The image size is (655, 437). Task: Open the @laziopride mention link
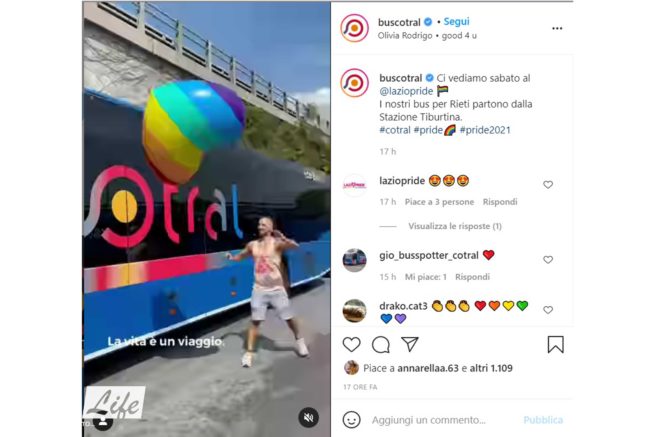(406, 91)
